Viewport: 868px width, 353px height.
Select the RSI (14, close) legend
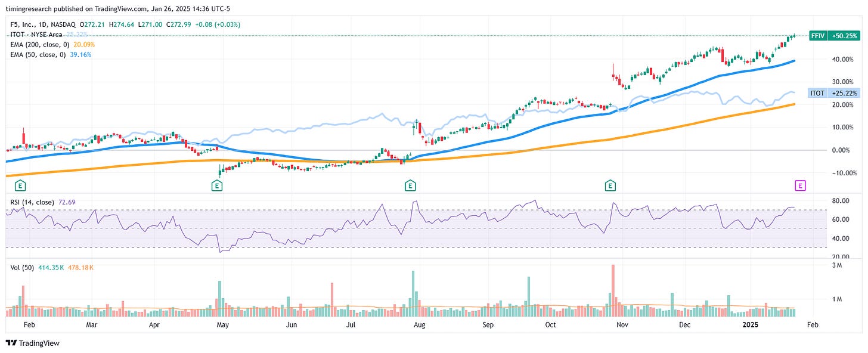[x=32, y=203]
